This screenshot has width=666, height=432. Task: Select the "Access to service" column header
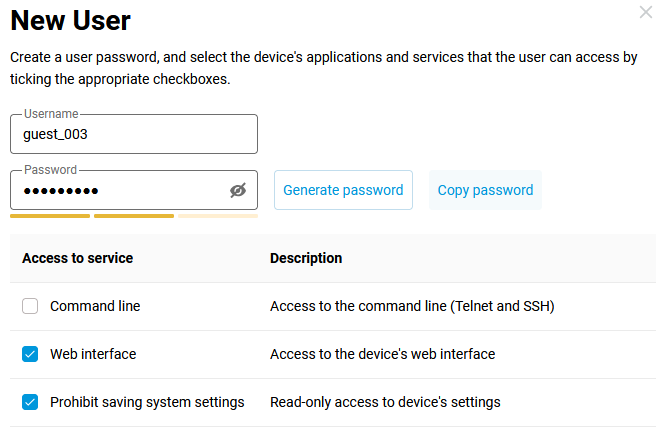(77, 258)
